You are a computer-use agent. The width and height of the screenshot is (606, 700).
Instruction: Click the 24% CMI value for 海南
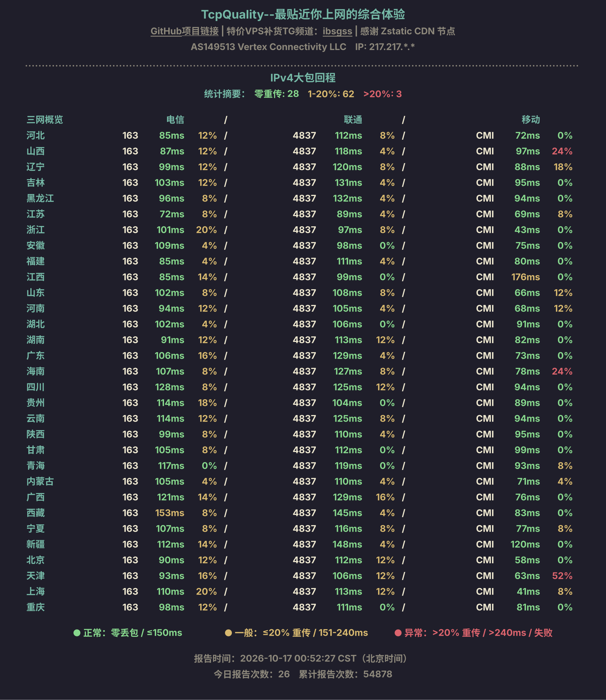click(562, 371)
